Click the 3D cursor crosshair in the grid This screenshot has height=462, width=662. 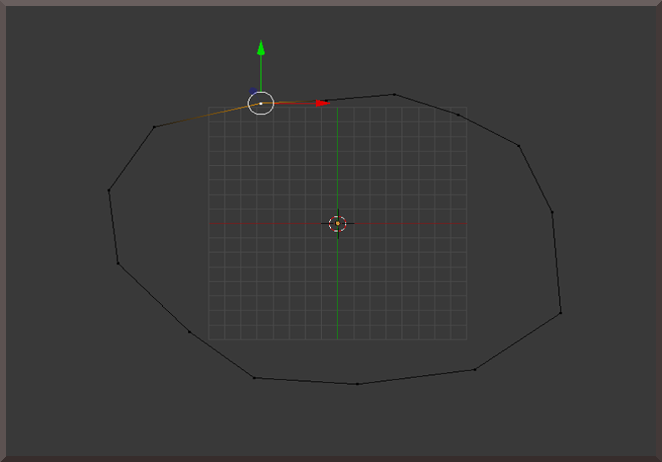click(x=337, y=223)
